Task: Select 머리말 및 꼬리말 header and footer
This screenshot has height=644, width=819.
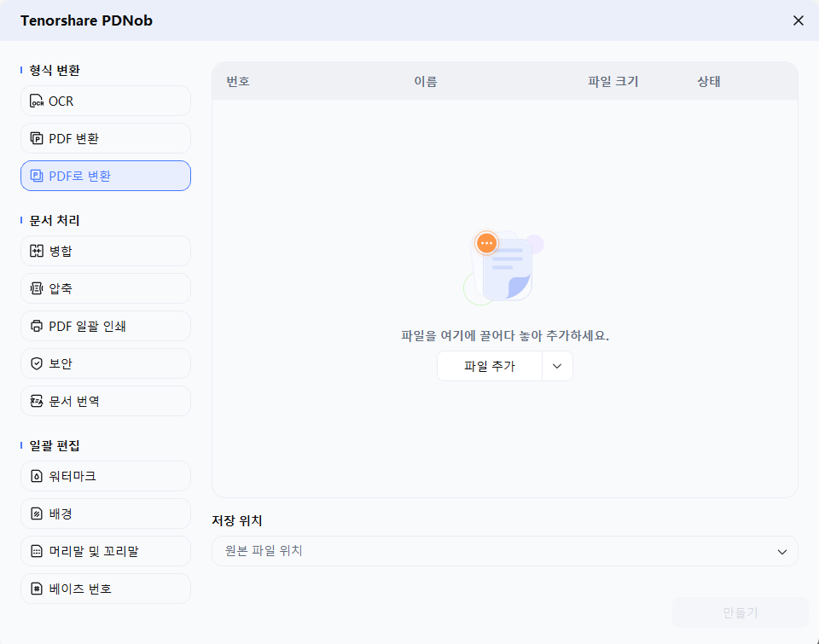Action: (106, 551)
